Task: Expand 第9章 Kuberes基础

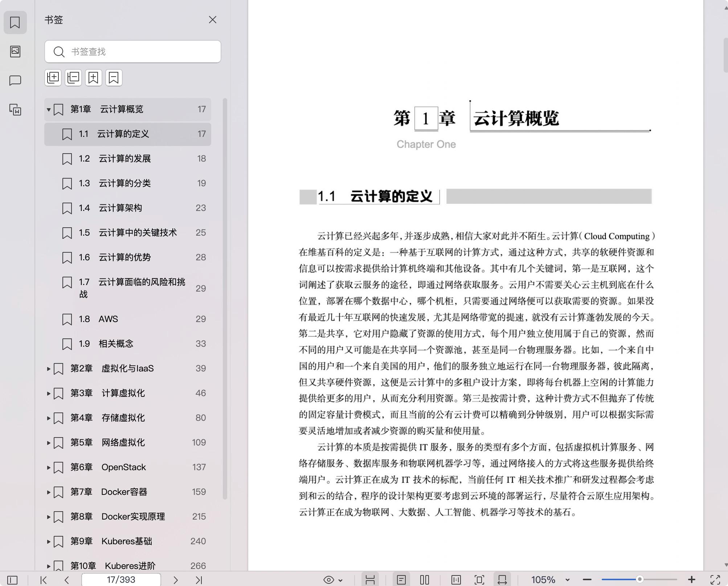Action: coord(49,541)
